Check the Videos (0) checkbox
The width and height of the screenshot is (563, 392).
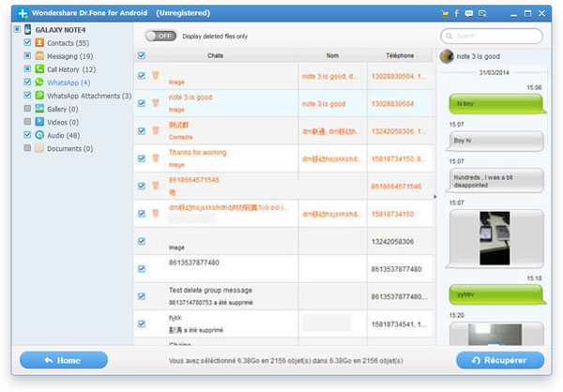tap(27, 121)
